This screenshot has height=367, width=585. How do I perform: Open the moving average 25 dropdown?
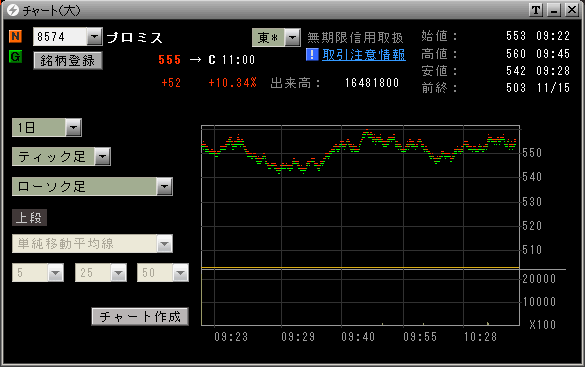(119, 273)
